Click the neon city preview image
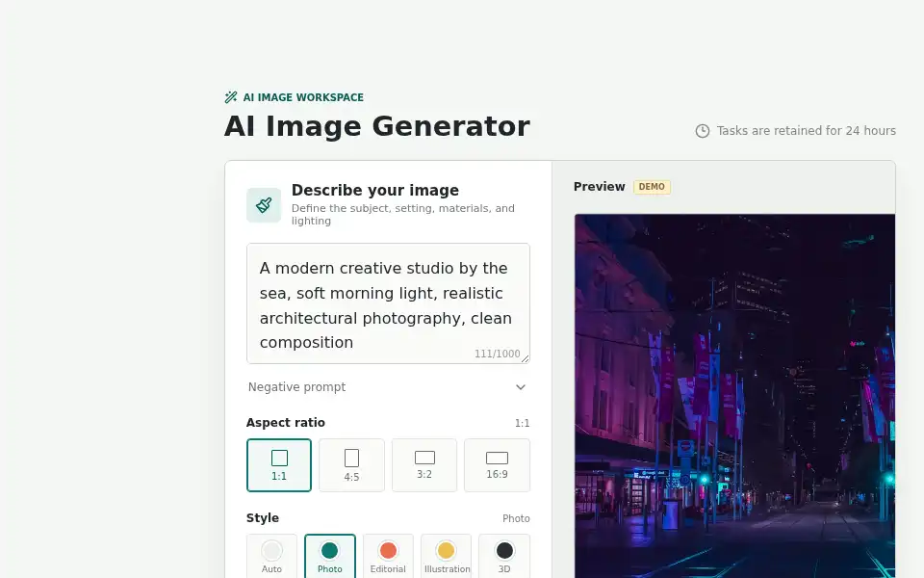This screenshot has width=924, height=578. 734,396
